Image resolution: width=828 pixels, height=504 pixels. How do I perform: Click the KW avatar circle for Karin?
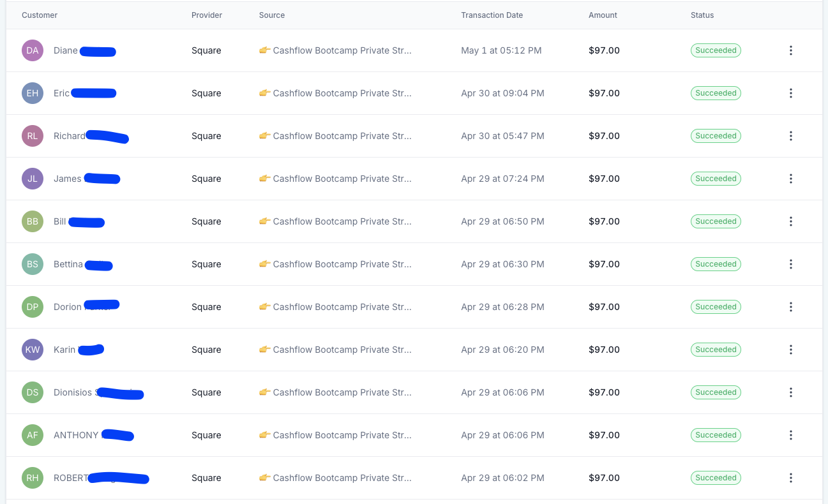pos(33,350)
